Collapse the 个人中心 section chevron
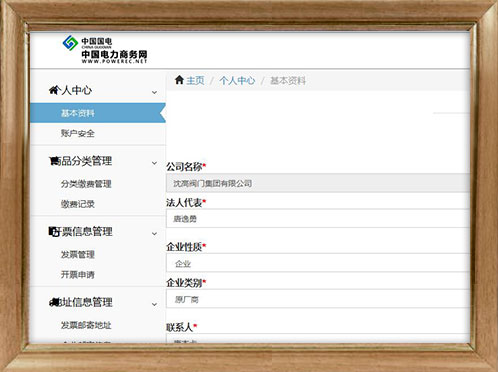 tap(154, 92)
